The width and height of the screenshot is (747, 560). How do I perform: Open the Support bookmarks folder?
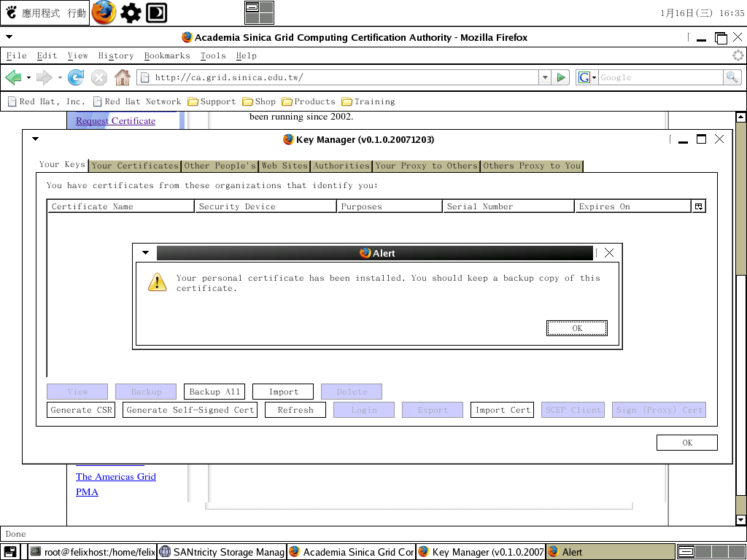(x=212, y=101)
